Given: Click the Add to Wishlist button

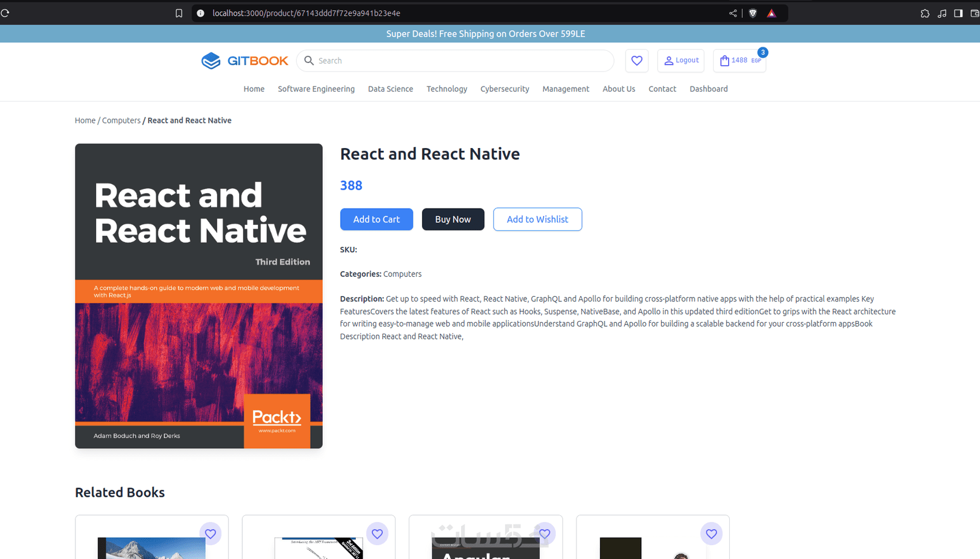Looking at the screenshot, I should tap(537, 219).
